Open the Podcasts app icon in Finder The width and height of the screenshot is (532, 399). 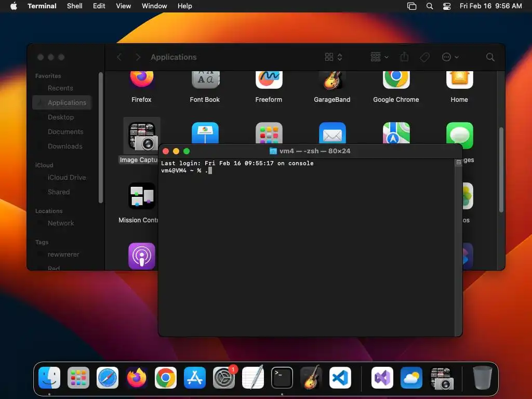click(142, 256)
